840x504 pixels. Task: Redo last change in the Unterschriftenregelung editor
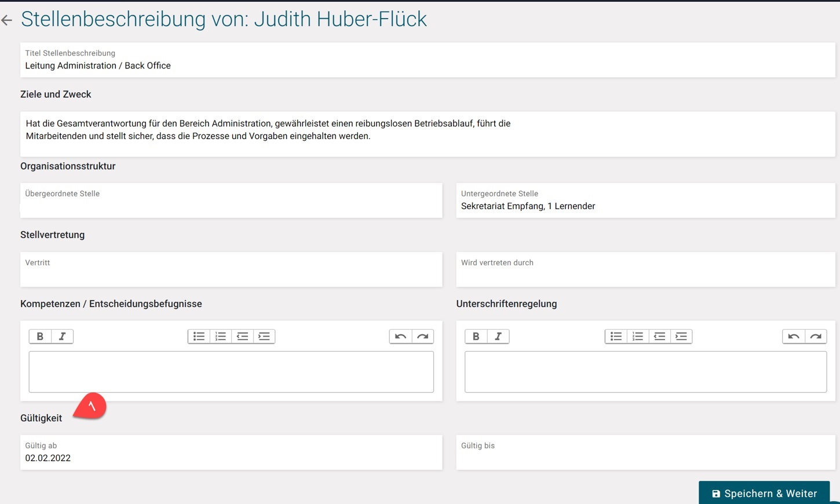point(816,337)
